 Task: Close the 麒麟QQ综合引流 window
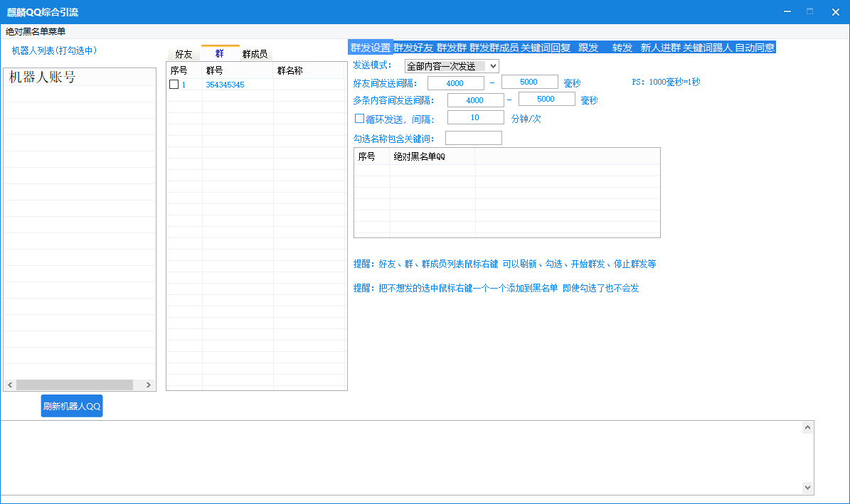pos(835,12)
